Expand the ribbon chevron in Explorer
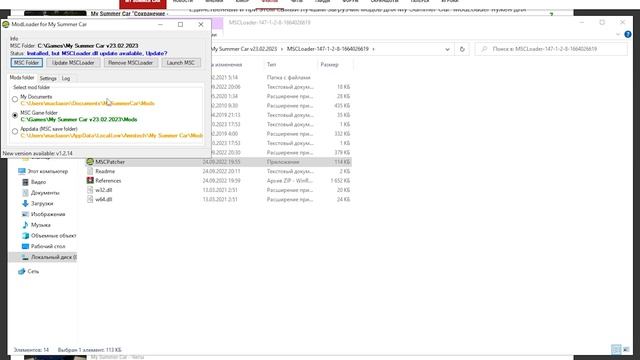Image resolution: width=640 pixels, height=360 pixels. point(618,35)
